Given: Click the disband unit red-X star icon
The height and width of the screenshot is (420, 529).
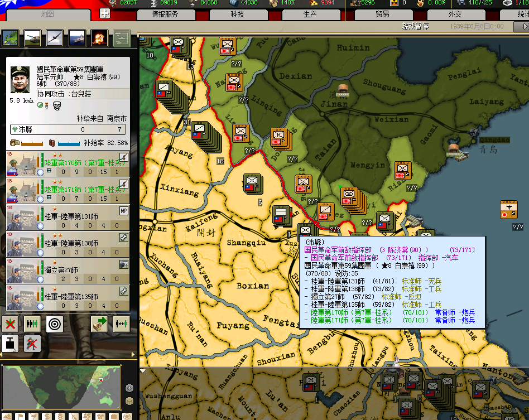Looking at the screenshot, I should pos(10,324).
